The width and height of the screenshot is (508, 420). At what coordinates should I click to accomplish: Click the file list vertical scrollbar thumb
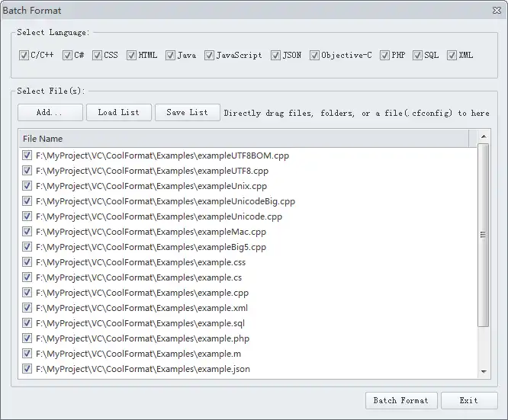(484, 235)
